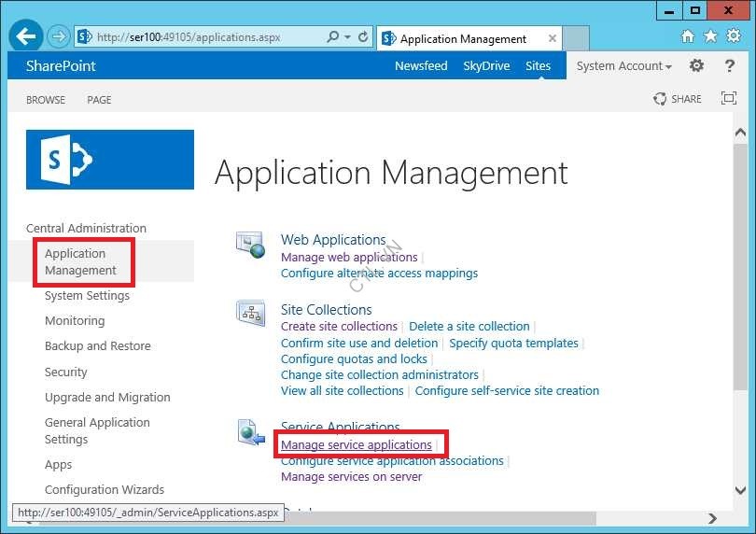Select System Settings in left navigation
Viewport: 756px width, 534px height.
click(x=87, y=296)
